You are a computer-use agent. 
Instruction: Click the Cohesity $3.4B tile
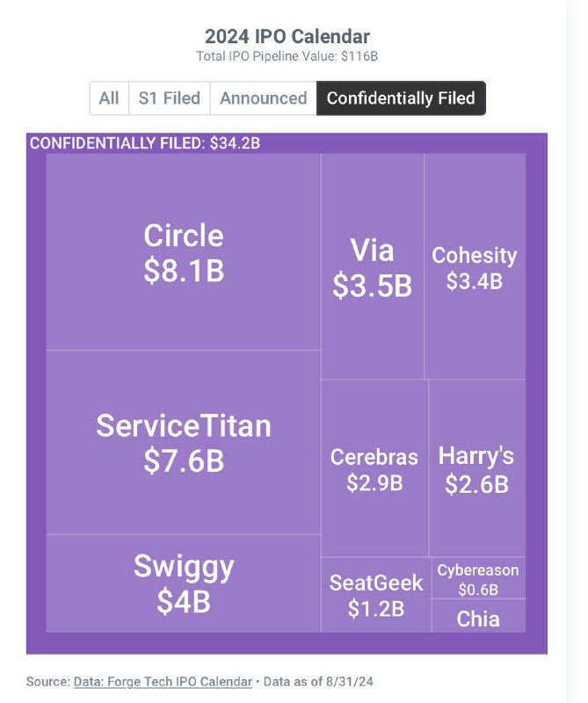475,267
